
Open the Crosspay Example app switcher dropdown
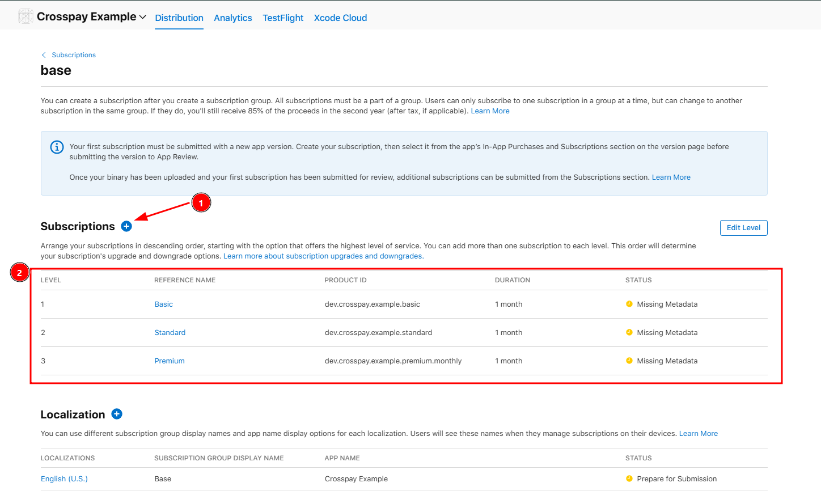tap(91, 17)
